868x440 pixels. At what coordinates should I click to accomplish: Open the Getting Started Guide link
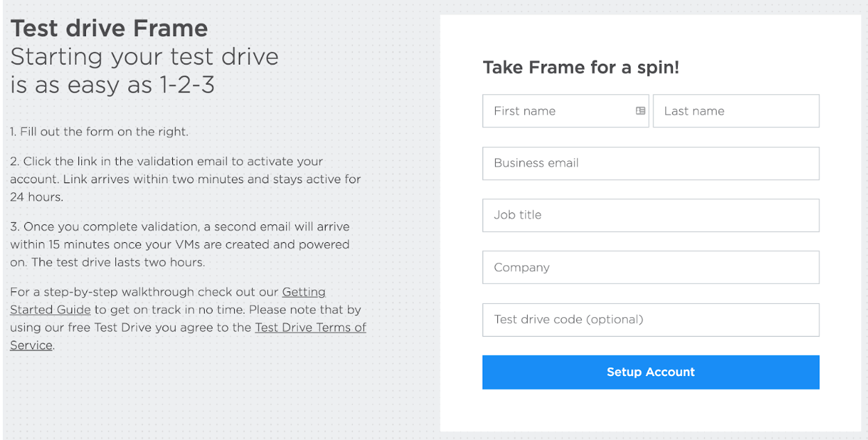coord(303,292)
